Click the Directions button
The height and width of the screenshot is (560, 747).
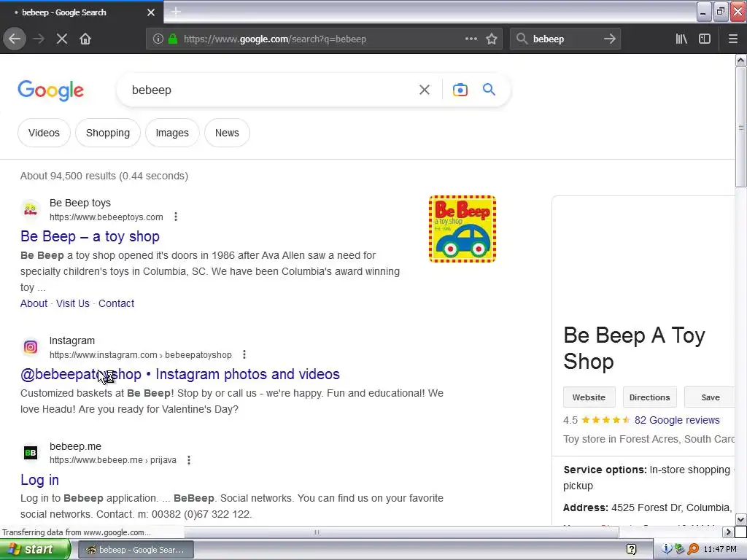(649, 397)
